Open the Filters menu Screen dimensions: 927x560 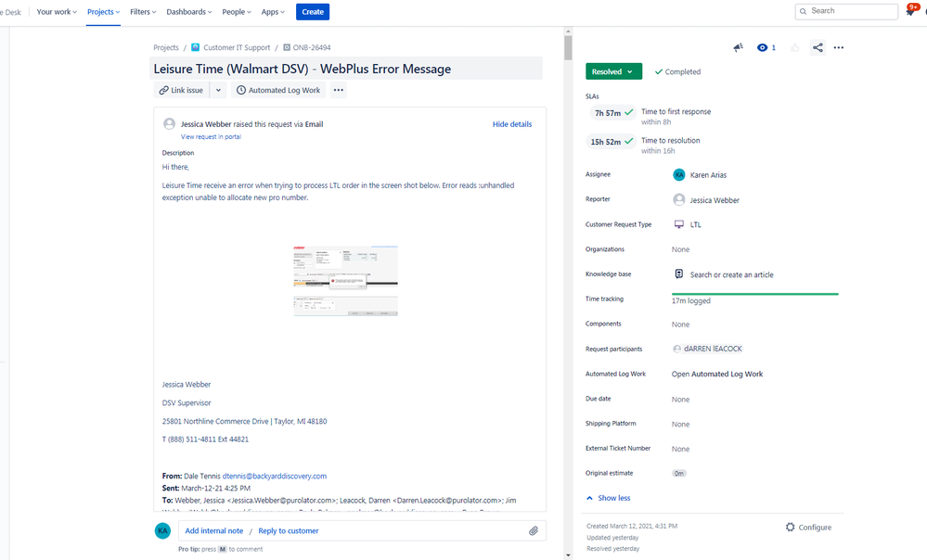click(143, 12)
